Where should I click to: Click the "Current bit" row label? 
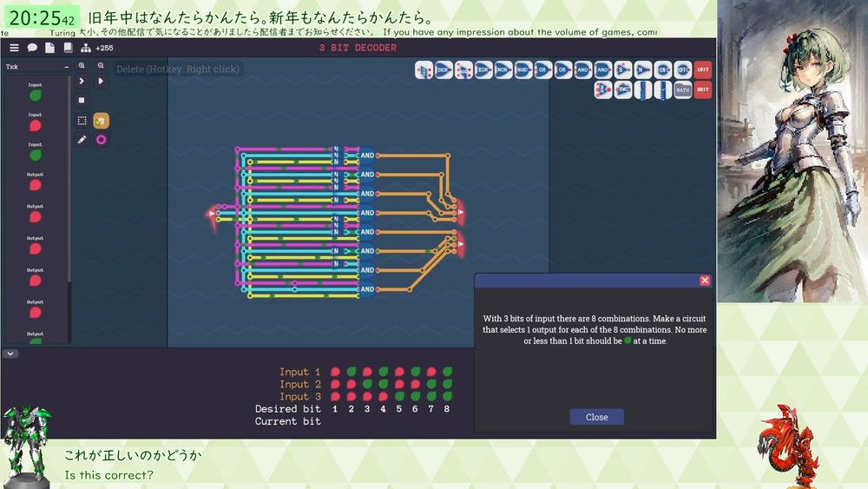click(288, 421)
